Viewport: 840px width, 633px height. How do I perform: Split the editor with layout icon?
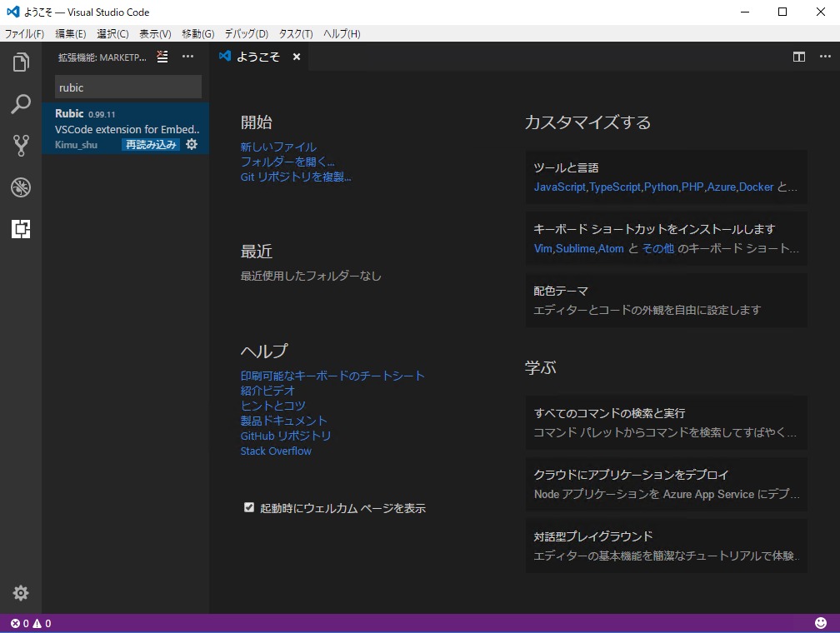tap(798, 57)
